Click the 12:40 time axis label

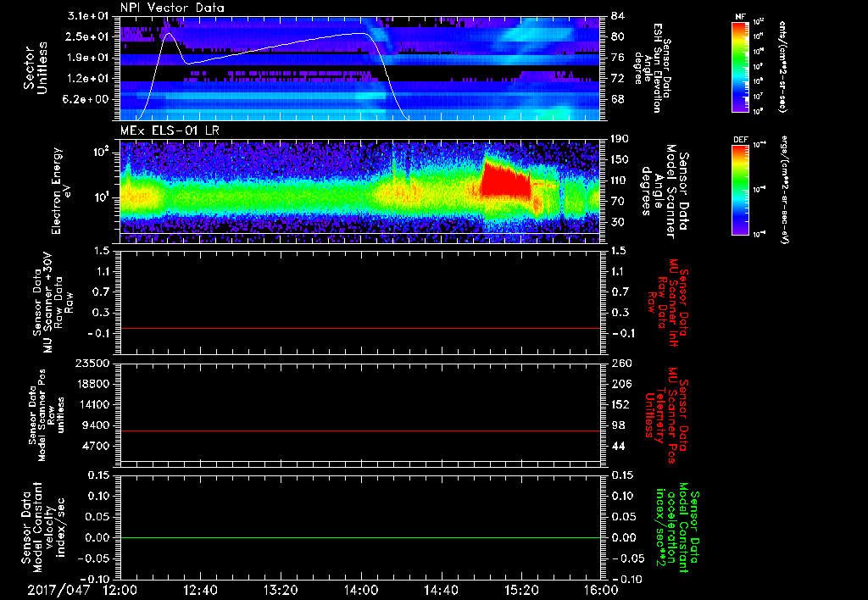[200, 591]
